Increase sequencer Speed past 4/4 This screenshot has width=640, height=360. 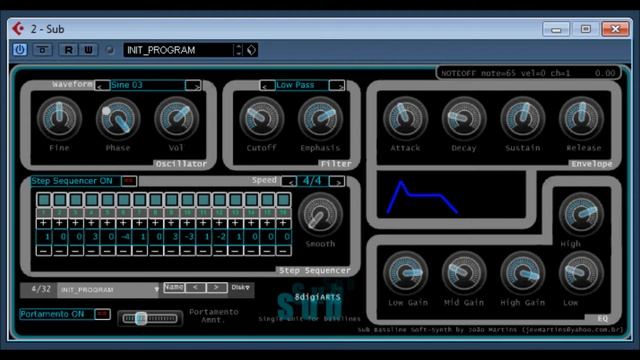337,181
